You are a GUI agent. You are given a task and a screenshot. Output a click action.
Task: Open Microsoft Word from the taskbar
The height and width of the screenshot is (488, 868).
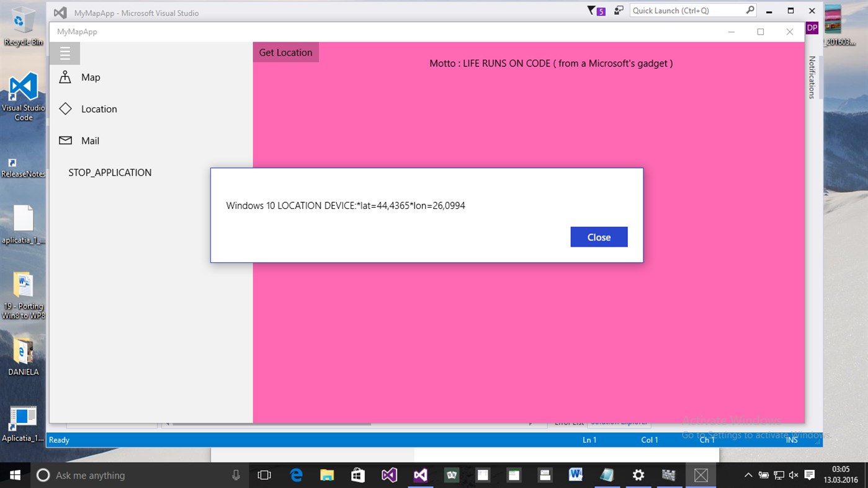point(576,475)
